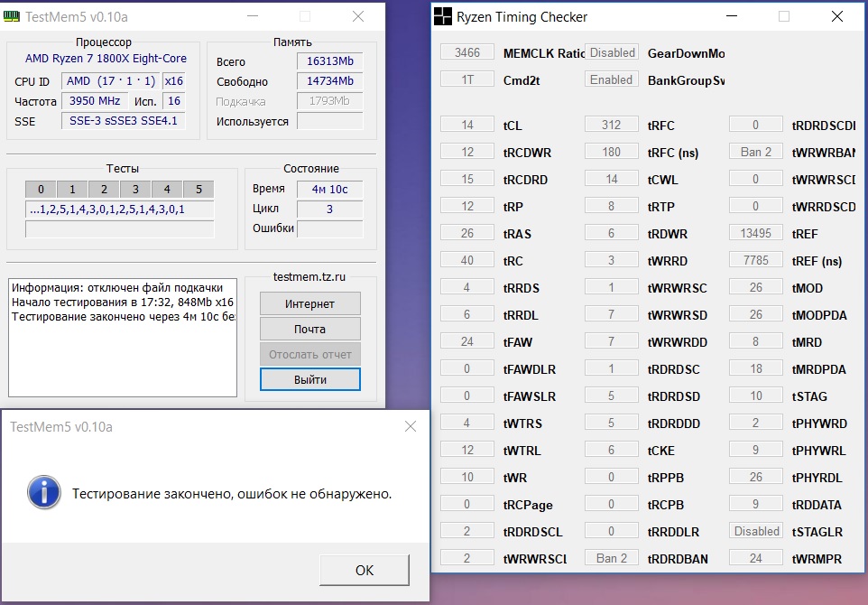Click the TestMem5 RAM icon in title bar
This screenshot has height=605, width=868.
pos(12,16)
